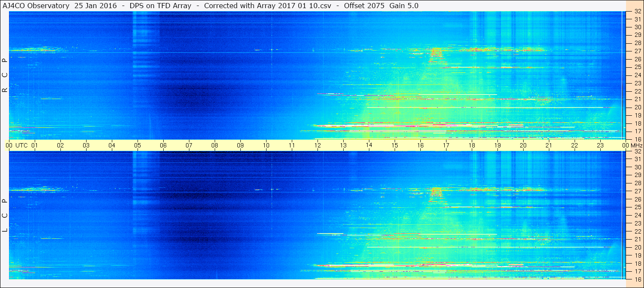Click the vertical 'L C P' panel label
Viewport: 644px width, 288px height.
[x=5, y=216]
